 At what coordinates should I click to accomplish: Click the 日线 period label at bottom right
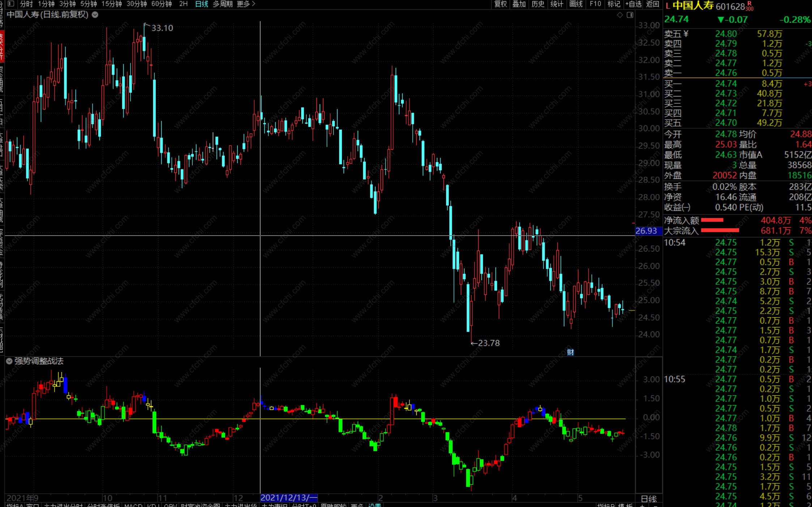click(649, 499)
